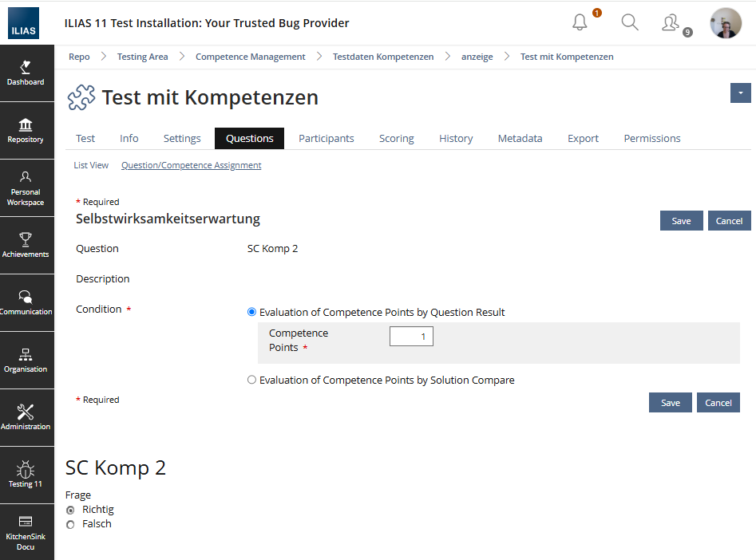The image size is (756, 560).
Task: Switch to the Metadata tab
Action: point(520,138)
